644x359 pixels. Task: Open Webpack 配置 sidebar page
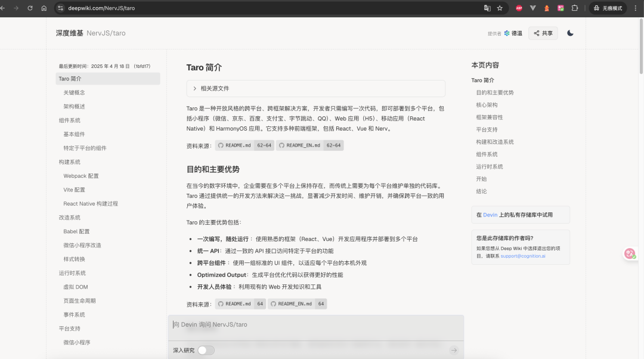[x=81, y=176]
